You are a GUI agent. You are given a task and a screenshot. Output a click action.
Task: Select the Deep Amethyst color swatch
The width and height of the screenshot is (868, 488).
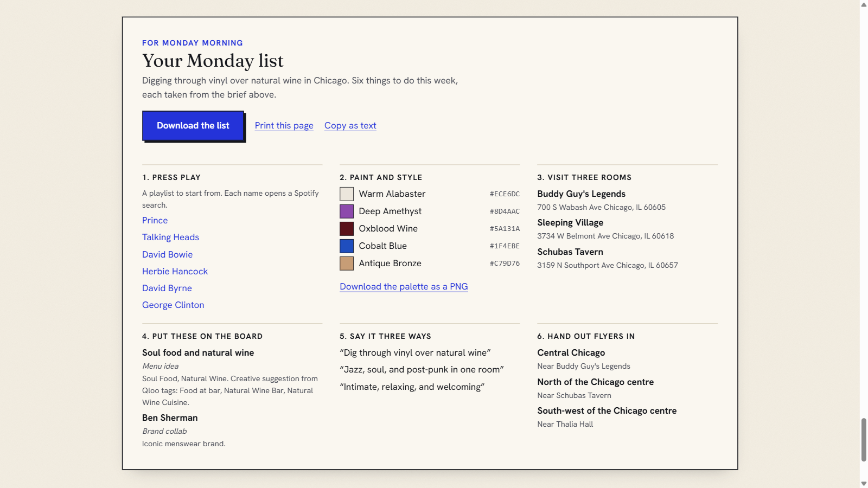click(347, 211)
